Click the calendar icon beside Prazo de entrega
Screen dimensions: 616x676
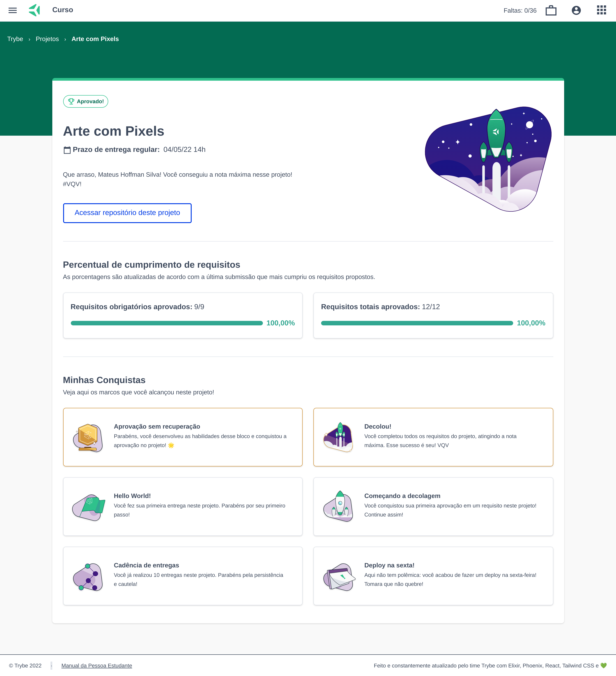coord(67,150)
